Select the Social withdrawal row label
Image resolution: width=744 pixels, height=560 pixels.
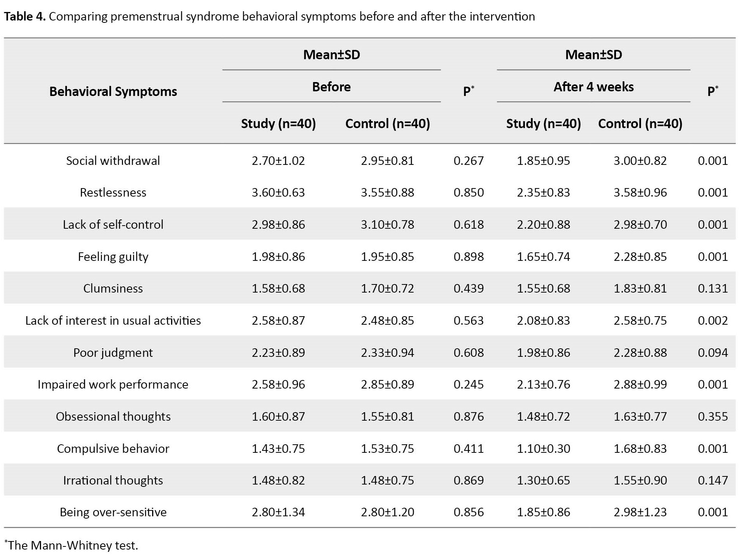(113, 161)
